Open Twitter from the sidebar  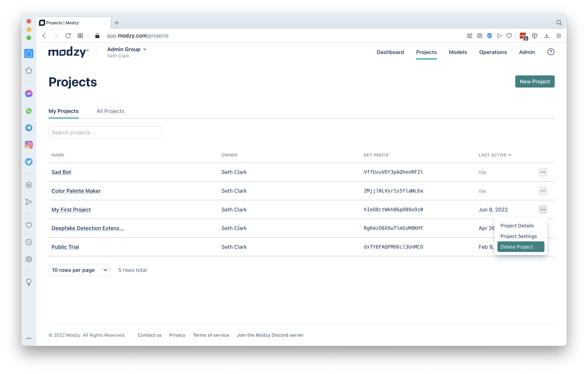(x=29, y=162)
